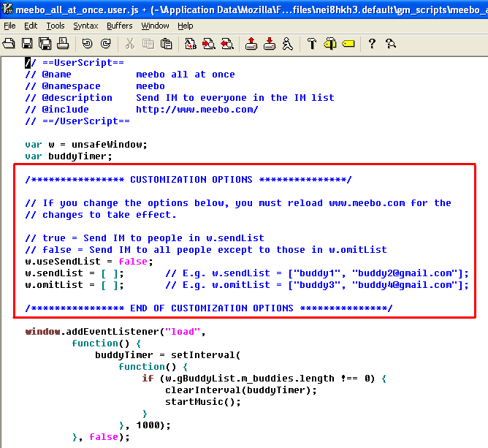Open Find and Replace tool icon
The width and height of the screenshot is (488, 448).
[x=191, y=44]
